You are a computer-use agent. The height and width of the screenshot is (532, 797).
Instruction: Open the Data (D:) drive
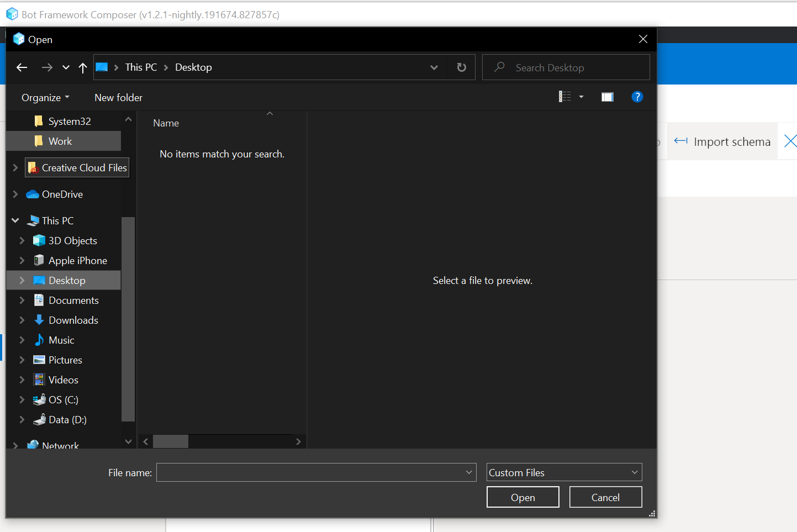60,419
